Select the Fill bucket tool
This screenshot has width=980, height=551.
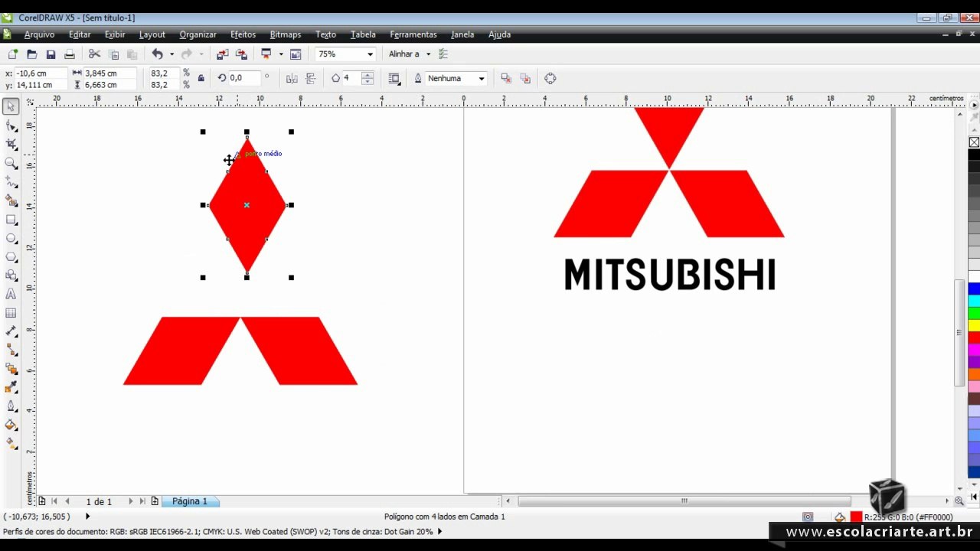(11, 425)
